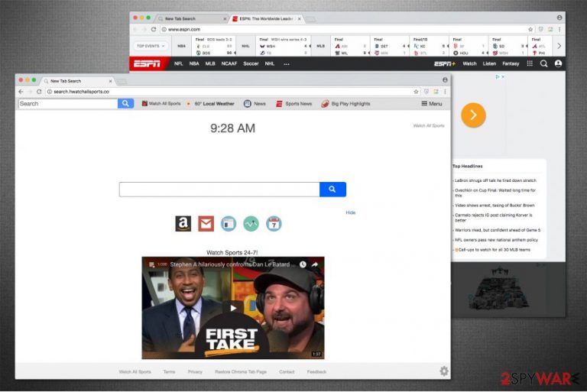Select New Tab Search tab in back window

(192, 18)
